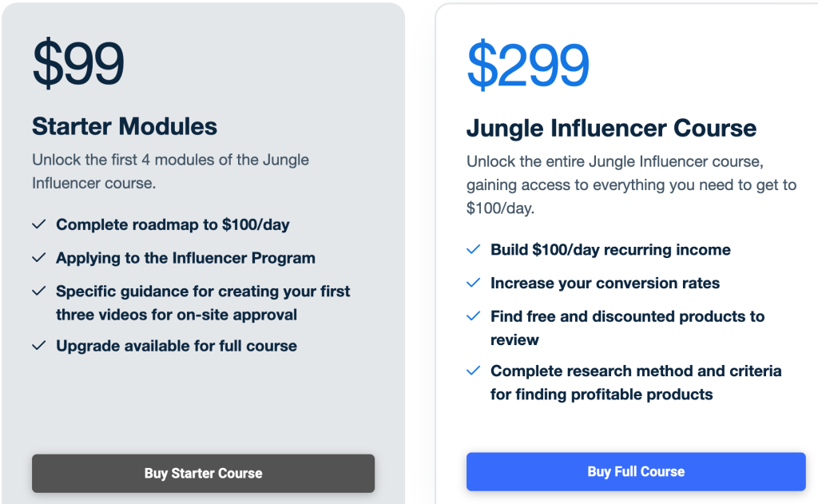The height and width of the screenshot is (504, 818).
Task: Click the Buy Starter Course button
Action: click(203, 473)
